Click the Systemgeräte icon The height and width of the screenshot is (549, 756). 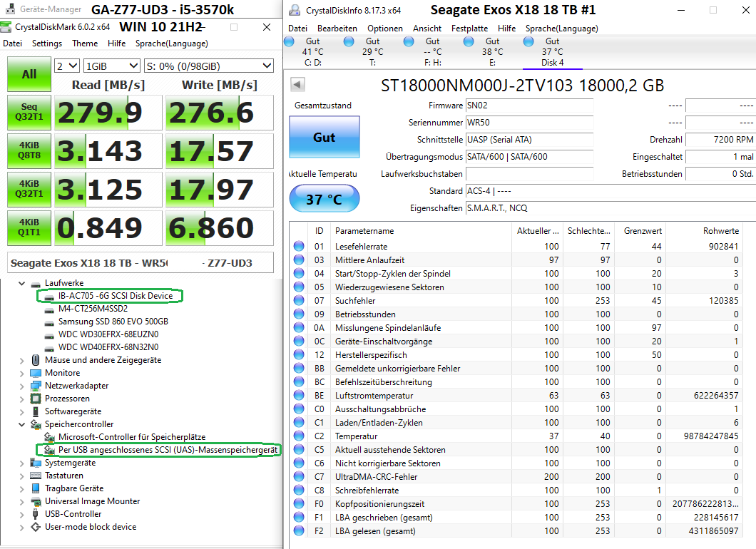36,463
